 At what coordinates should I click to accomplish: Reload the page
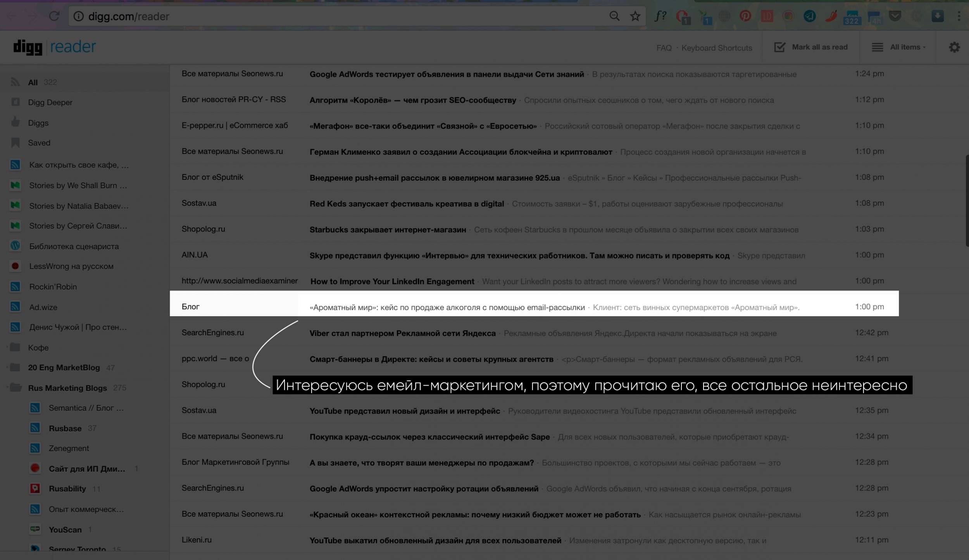click(54, 16)
